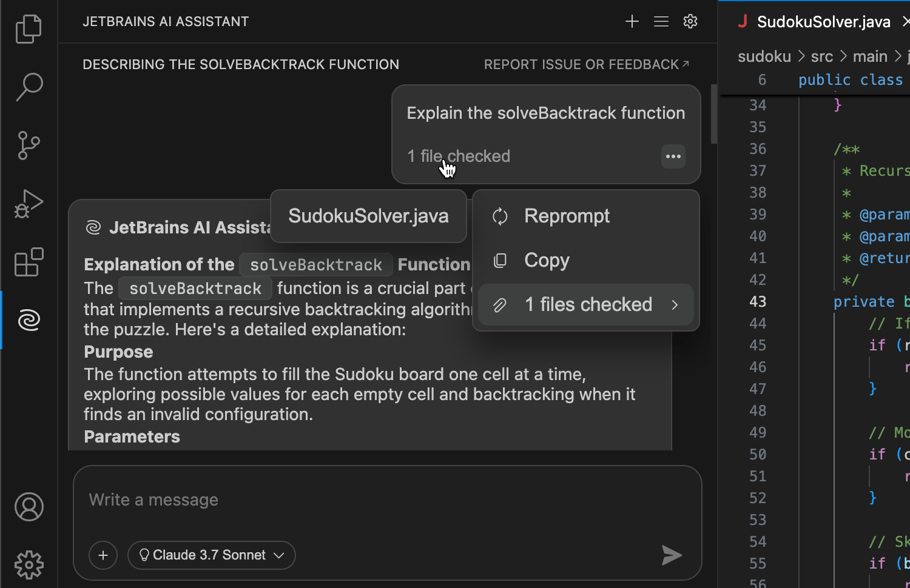Open AI Assistant settings gear

tap(690, 21)
